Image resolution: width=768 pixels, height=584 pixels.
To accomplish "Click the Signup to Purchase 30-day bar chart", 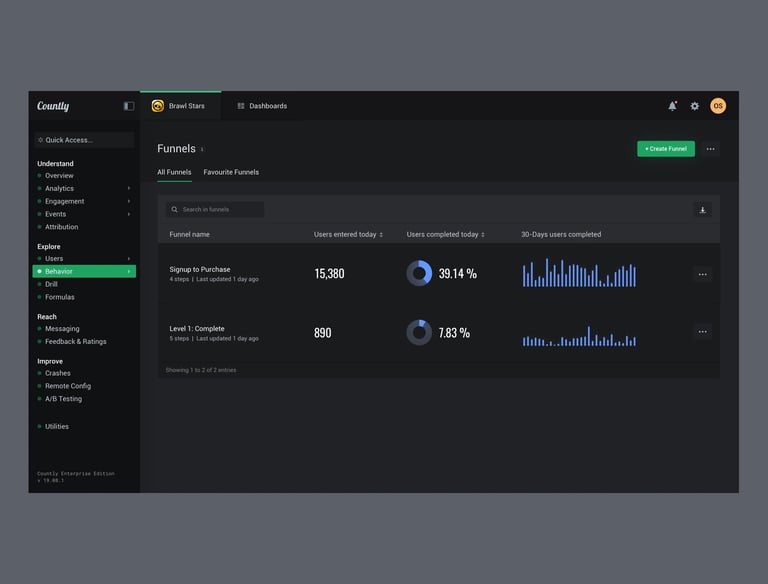I will pyautogui.click(x=579, y=272).
